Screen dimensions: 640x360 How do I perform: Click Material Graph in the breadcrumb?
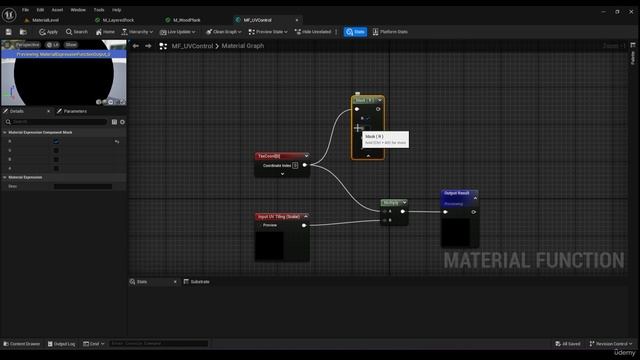(x=243, y=46)
